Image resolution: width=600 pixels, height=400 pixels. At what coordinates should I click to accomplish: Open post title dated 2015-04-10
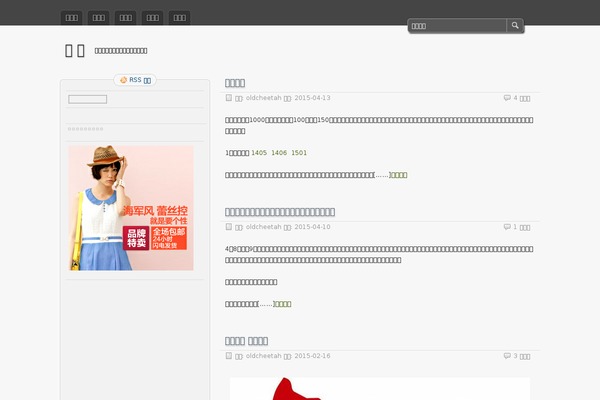click(280, 212)
